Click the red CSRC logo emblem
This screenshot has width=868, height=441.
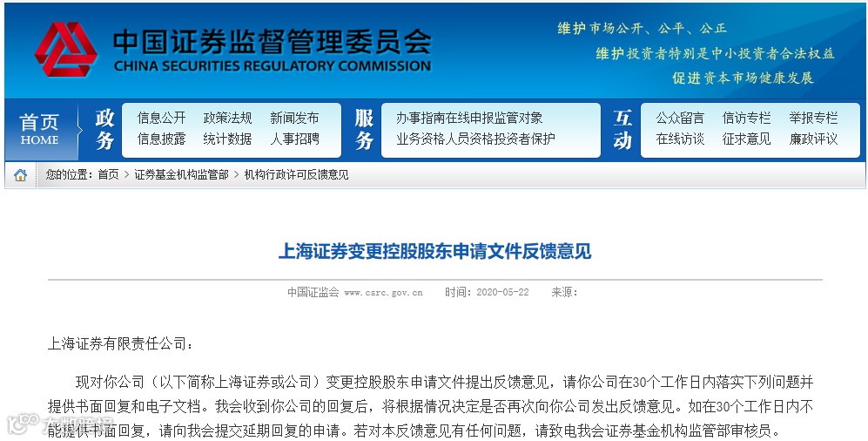(x=66, y=50)
